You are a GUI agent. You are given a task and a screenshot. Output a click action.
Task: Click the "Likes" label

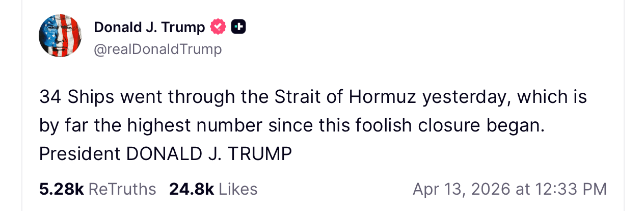[x=238, y=189]
